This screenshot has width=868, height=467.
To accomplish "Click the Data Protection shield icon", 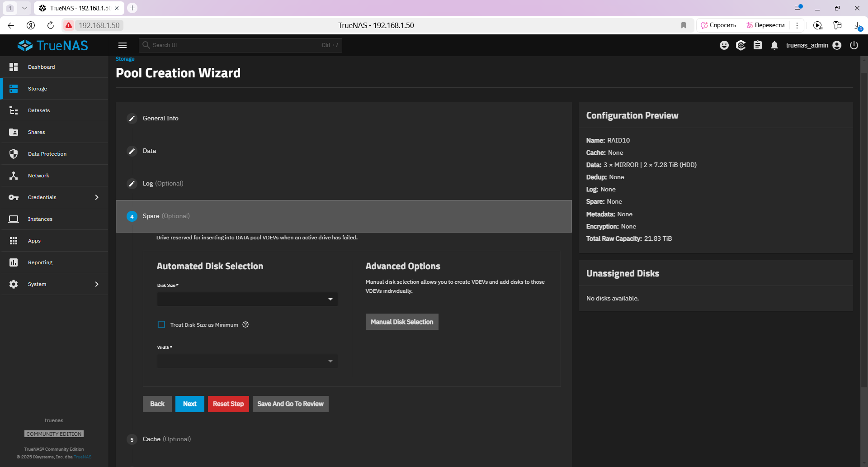I will pos(14,154).
